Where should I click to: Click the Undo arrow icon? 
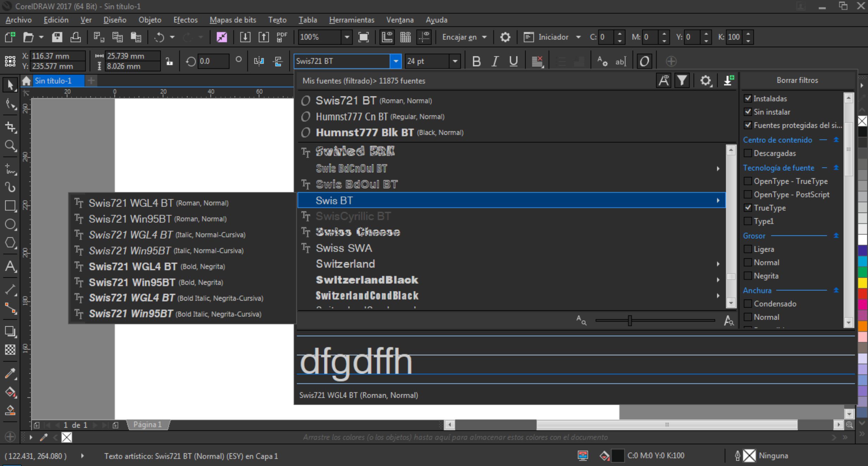[x=159, y=37]
